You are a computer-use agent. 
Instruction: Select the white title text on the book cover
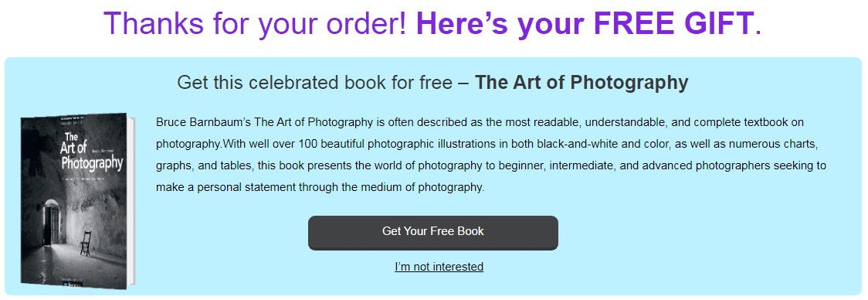click(91, 152)
